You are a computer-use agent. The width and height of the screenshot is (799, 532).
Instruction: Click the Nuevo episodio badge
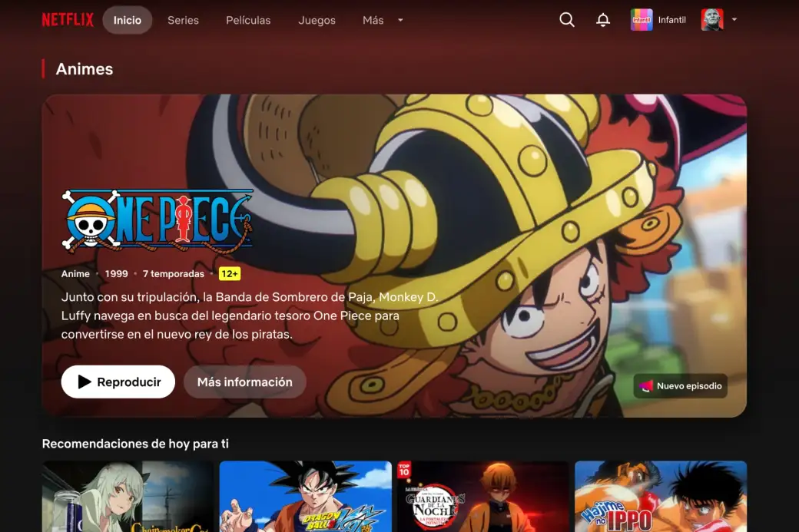(x=680, y=386)
